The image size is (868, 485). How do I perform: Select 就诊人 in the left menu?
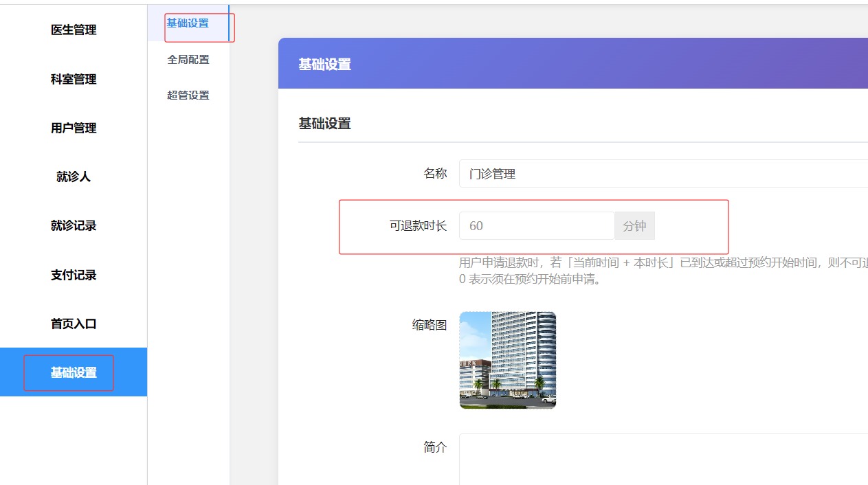[74, 177]
